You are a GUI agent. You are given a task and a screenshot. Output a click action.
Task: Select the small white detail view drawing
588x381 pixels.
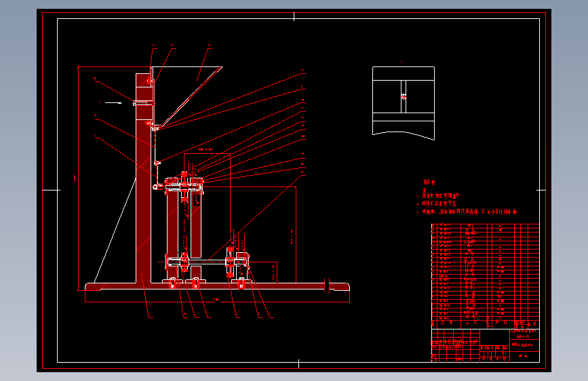click(x=404, y=103)
